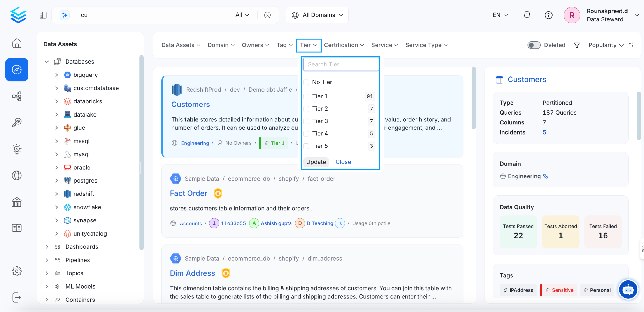Expand the Dashboards tree section
This screenshot has width=644, height=312.
point(47,247)
